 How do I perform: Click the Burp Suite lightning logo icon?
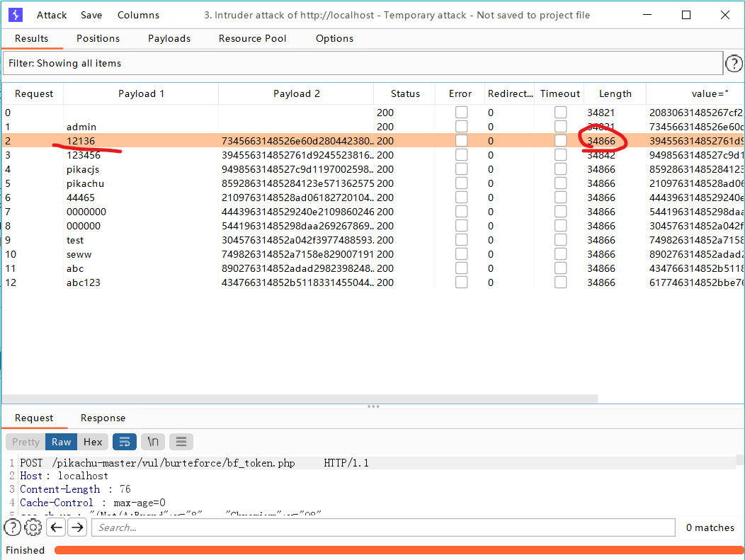click(15, 15)
